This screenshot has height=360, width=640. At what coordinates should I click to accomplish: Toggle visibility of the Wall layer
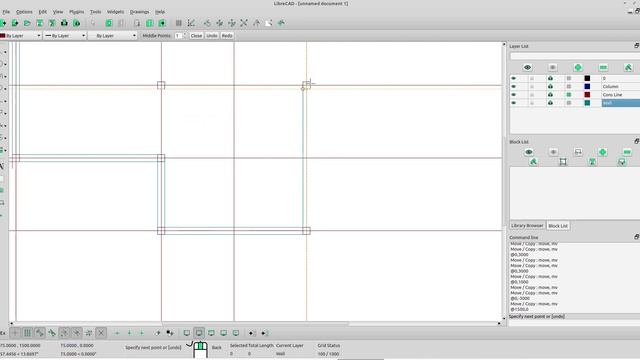[513, 103]
